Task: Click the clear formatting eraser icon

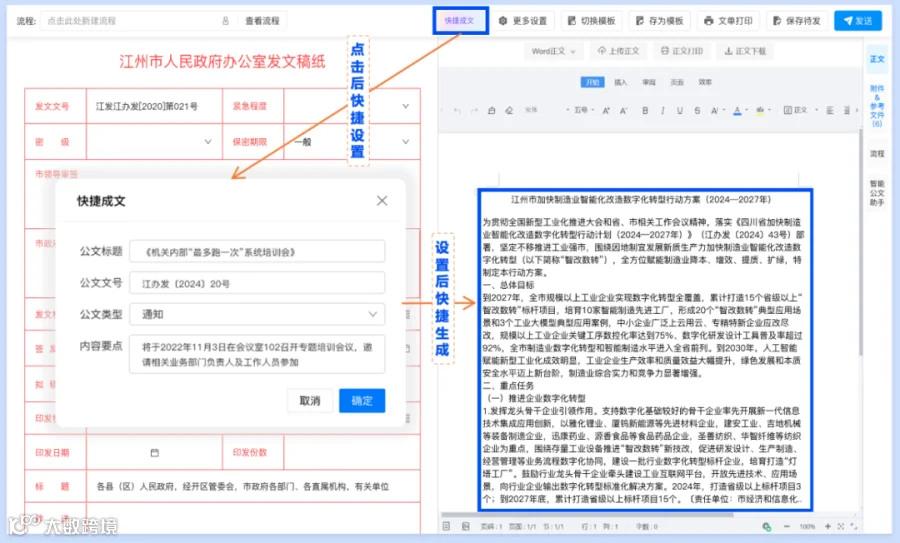Action: [x=509, y=110]
